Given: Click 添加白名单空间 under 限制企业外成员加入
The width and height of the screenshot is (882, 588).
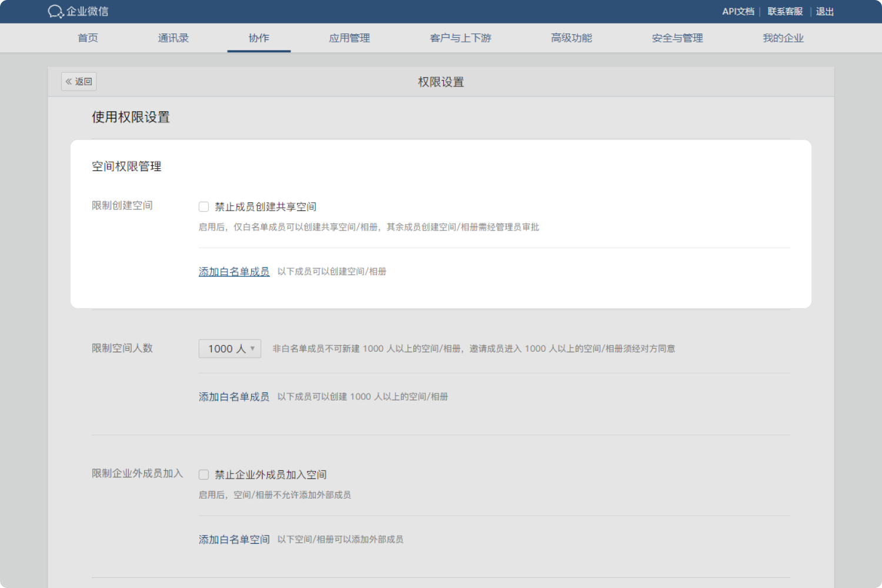Looking at the screenshot, I should click(233, 539).
